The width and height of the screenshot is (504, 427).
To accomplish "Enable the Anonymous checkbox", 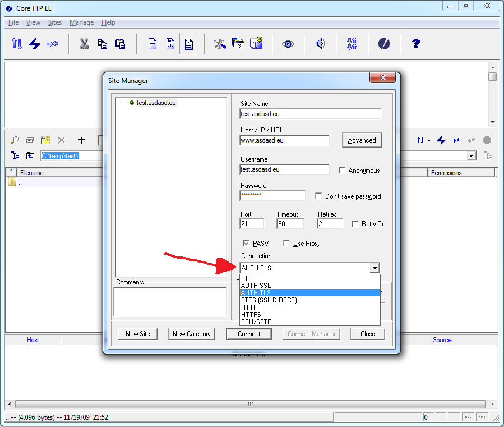I will coord(342,170).
